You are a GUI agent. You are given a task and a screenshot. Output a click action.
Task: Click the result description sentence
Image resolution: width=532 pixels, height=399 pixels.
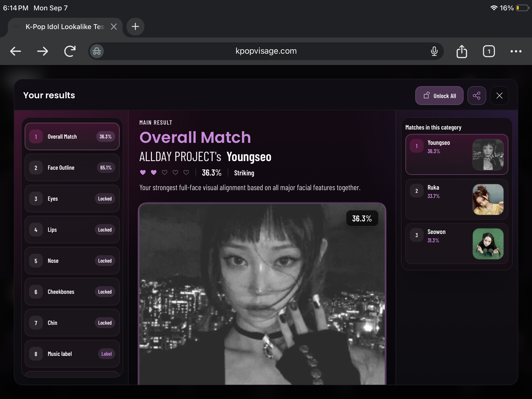(x=250, y=188)
